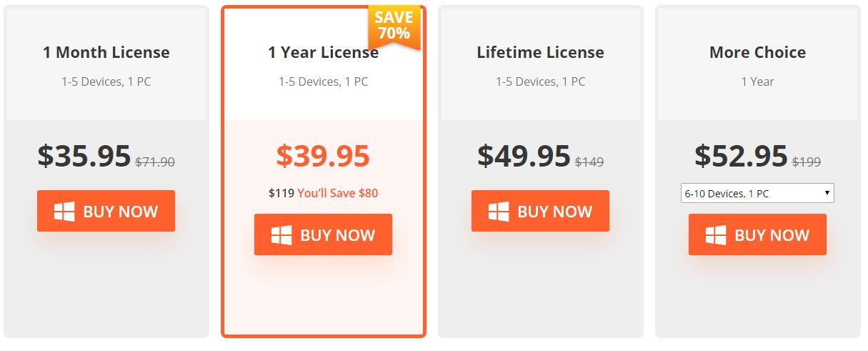The height and width of the screenshot is (351, 868).
Task: Click Windows logo on Lifetime License button
Action: [x=499, y=212]
